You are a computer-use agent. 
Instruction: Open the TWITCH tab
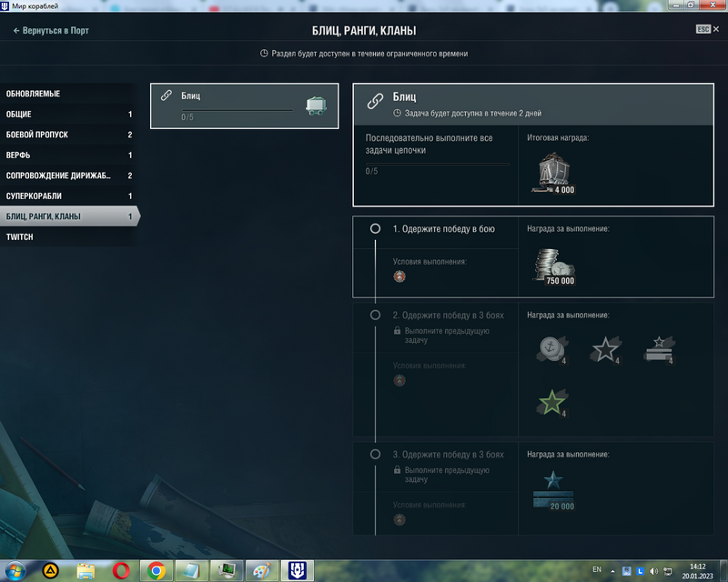click(69, 236)
